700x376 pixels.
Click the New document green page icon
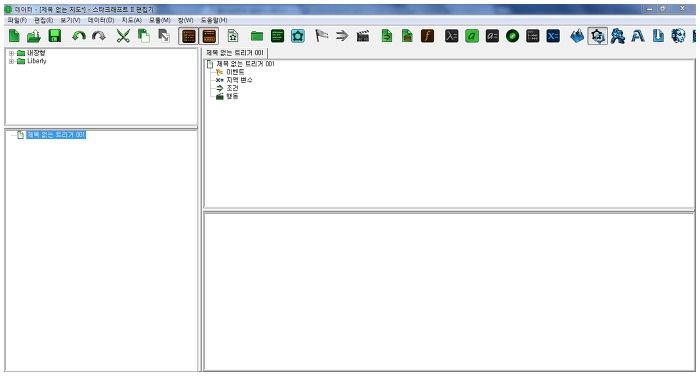pyautogui.click(x=14, y=36)
